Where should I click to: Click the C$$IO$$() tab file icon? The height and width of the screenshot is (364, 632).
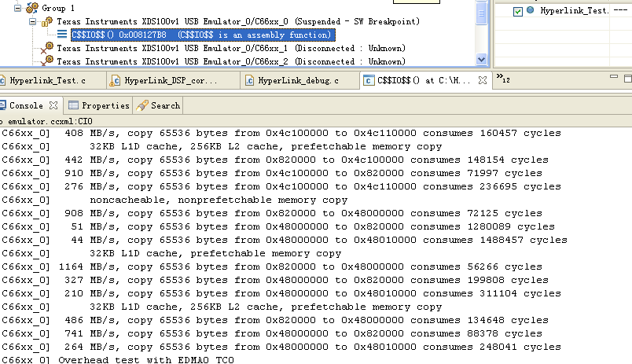click(369, 81)
